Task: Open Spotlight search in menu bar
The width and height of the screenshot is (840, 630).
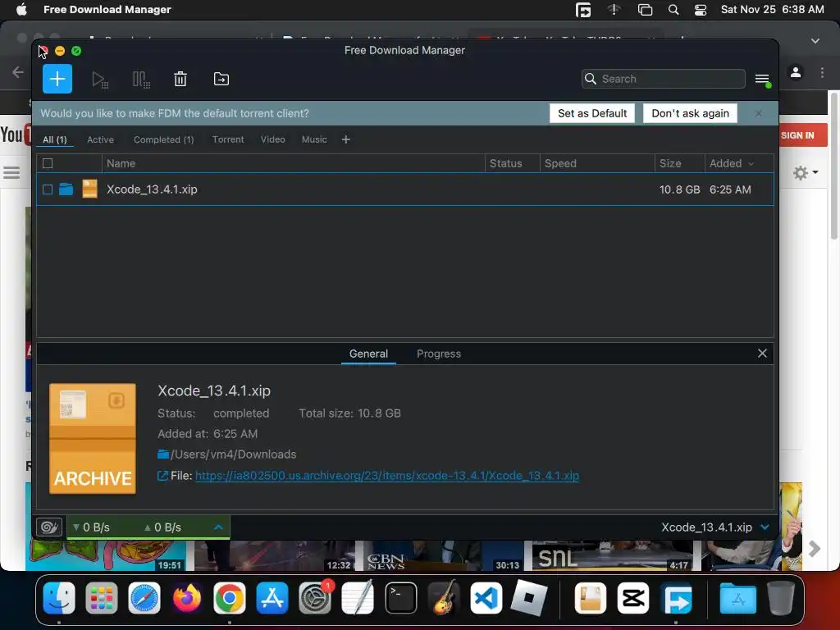Action: tap(673, 10)
